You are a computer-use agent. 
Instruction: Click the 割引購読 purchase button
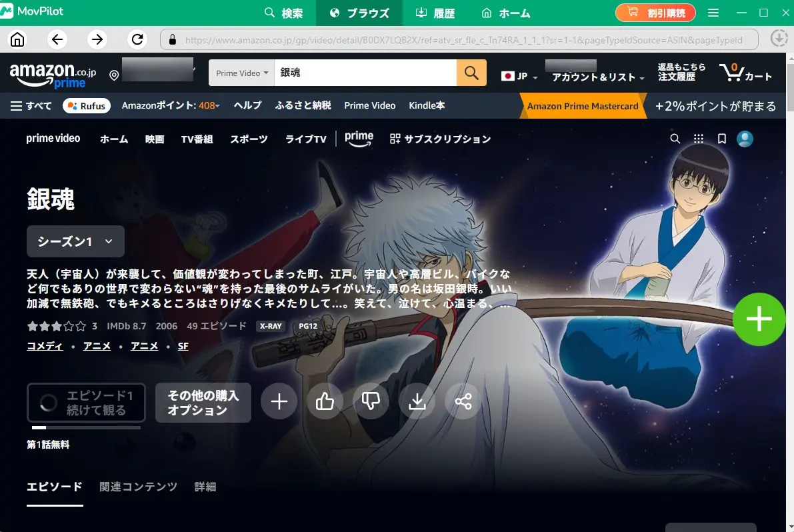(655, 13)
